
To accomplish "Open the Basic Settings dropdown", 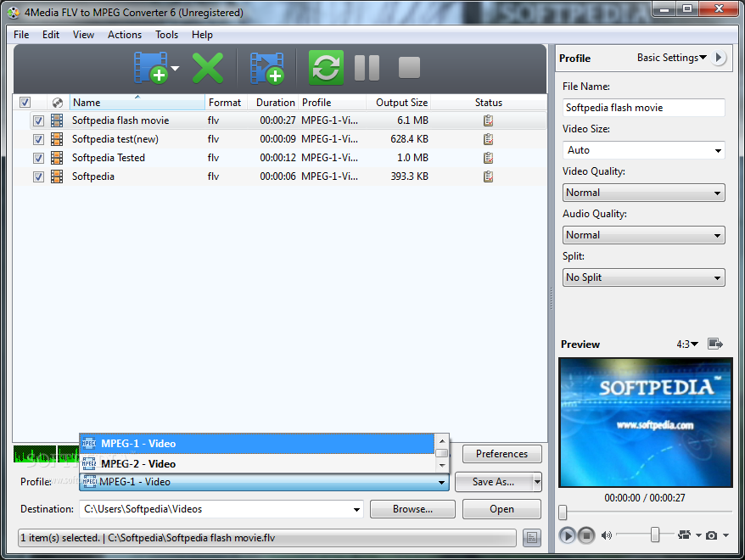I will coord(671,58).
